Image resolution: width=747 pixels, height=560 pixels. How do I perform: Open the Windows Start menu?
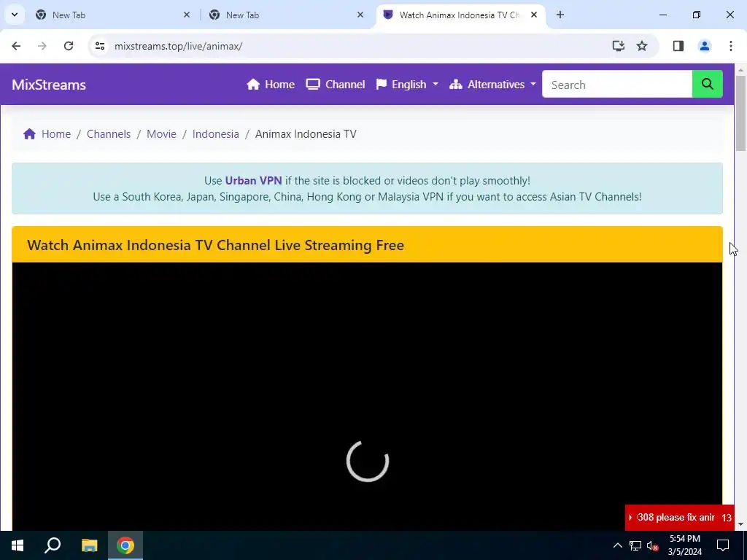(x=18, y=545)
